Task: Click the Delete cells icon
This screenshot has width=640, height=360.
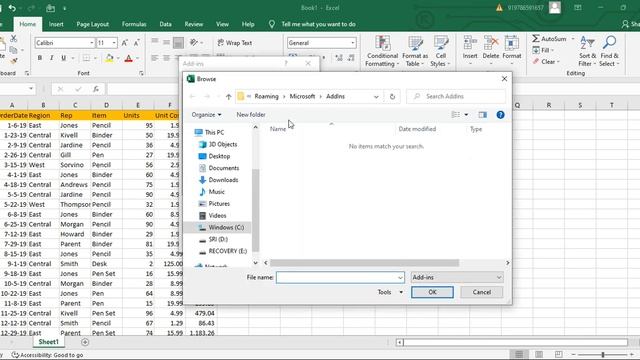Action: pos(491,43)
